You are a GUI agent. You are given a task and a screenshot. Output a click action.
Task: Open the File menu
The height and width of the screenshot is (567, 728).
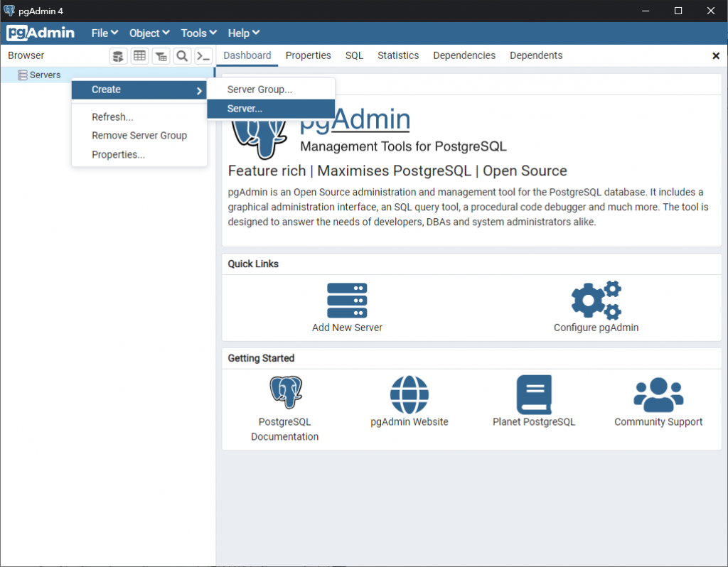coord(105,33)
